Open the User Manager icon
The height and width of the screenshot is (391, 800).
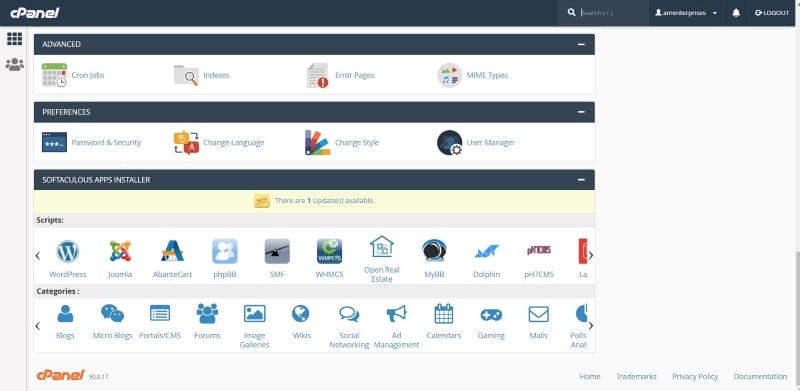tap(449, 142)
